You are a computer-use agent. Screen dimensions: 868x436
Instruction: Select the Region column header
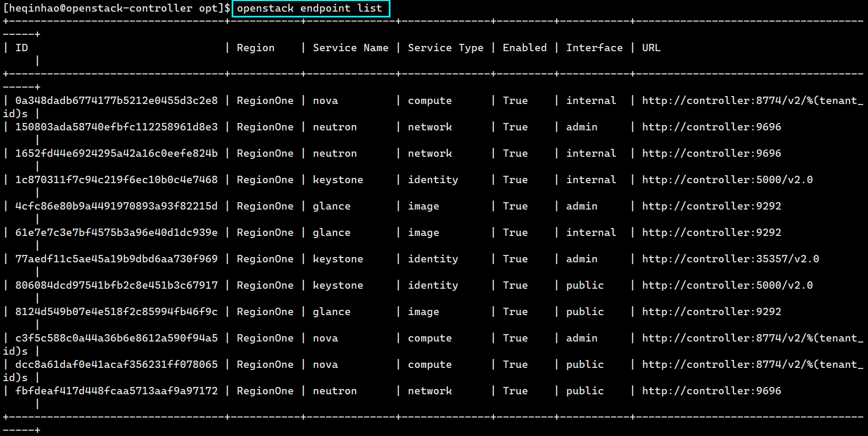click(x=255, y=48)
